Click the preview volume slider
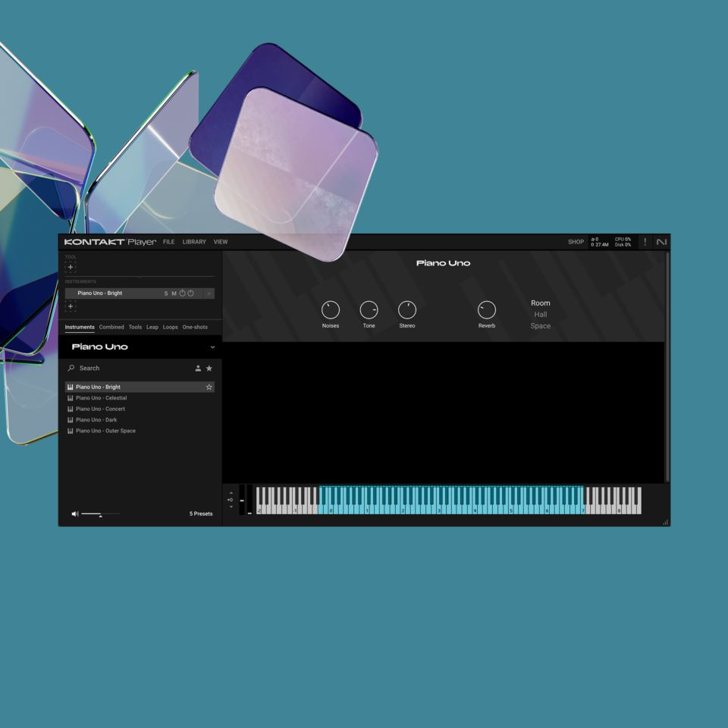This screenshot has height=728, width=728. tap(100, 514)
